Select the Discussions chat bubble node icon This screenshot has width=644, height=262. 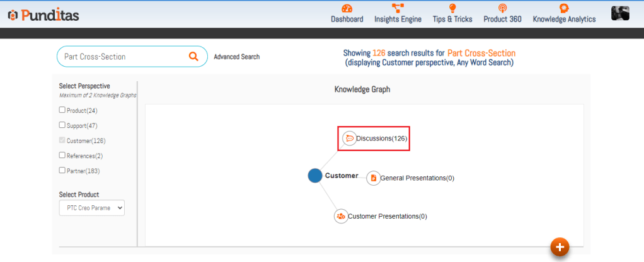349,138
